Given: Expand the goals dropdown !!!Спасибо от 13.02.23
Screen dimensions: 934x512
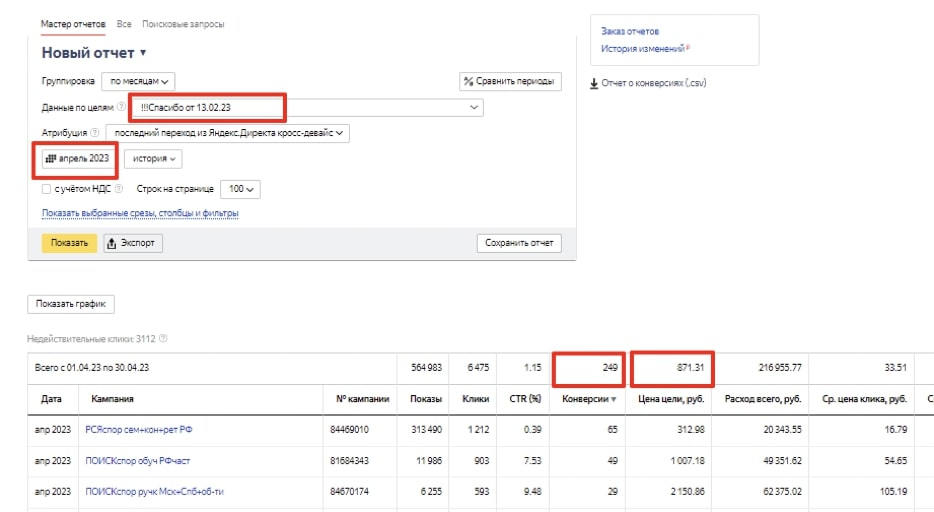Looking at the screenshot, I should click(x=310, y=107).
